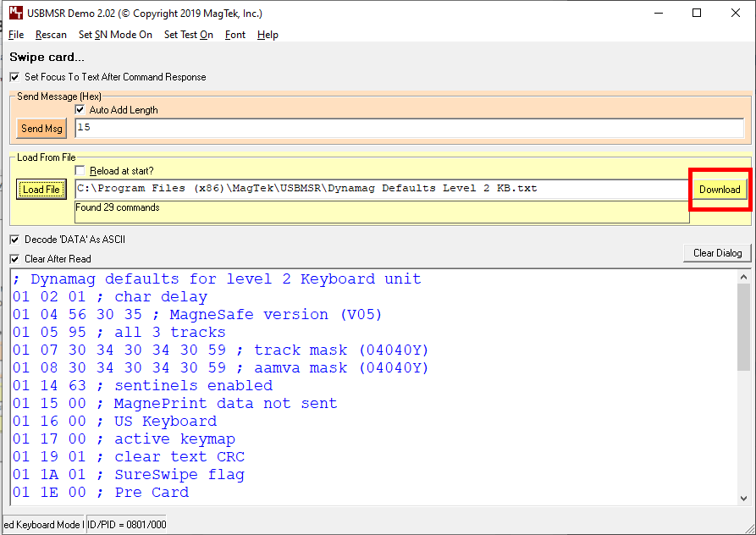The image size is (756, 535).
Task: Toggle the Clear After Read checkbox
Action: click(15, 259)
